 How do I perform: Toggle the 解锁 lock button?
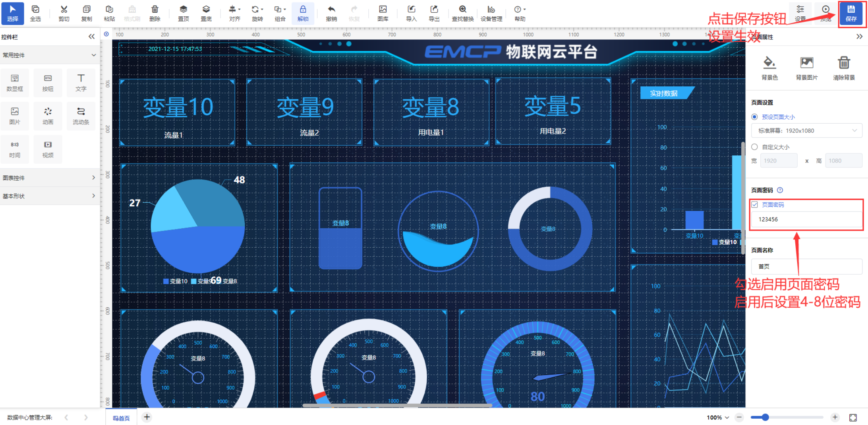[303, 13]
